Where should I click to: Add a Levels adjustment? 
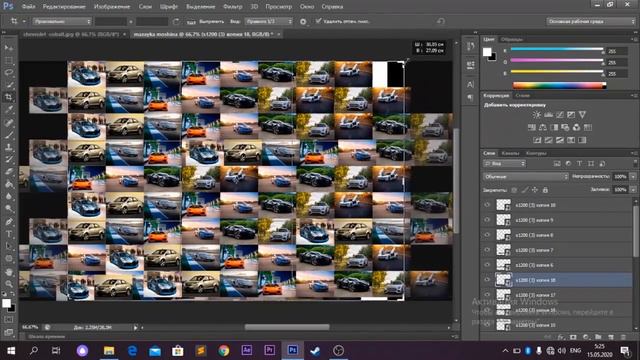[x=548, y=115]
